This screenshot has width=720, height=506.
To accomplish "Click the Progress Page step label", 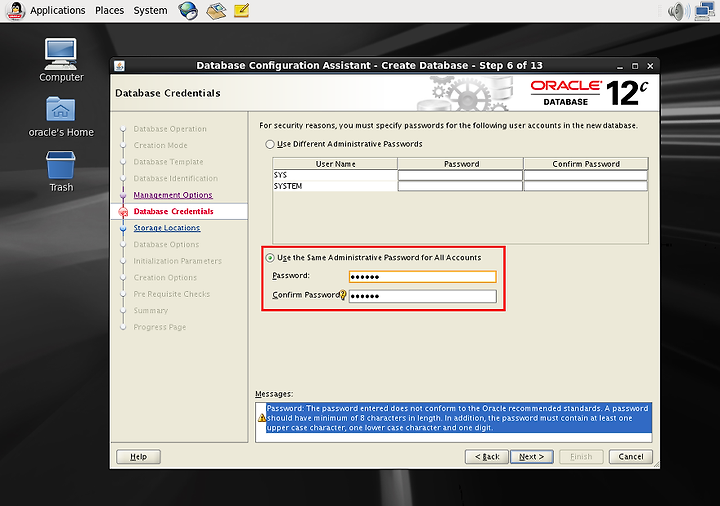I will click(x=159, y=327).
